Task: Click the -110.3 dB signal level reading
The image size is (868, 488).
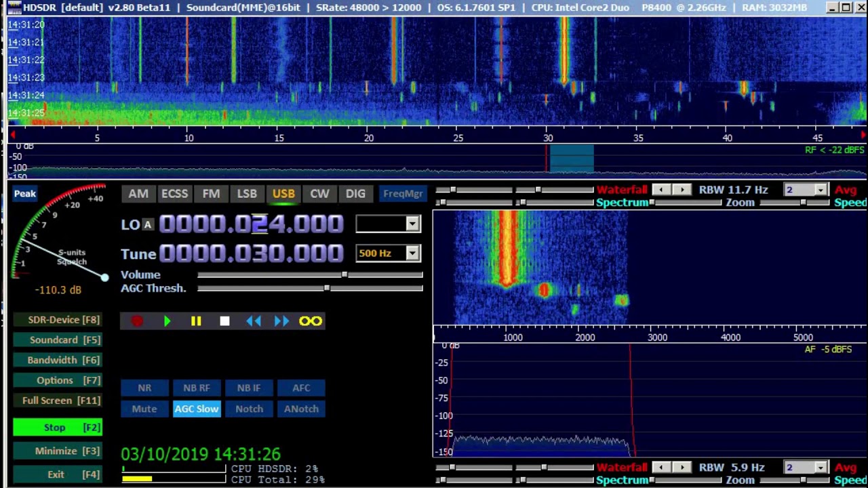Action: (58, 290)
